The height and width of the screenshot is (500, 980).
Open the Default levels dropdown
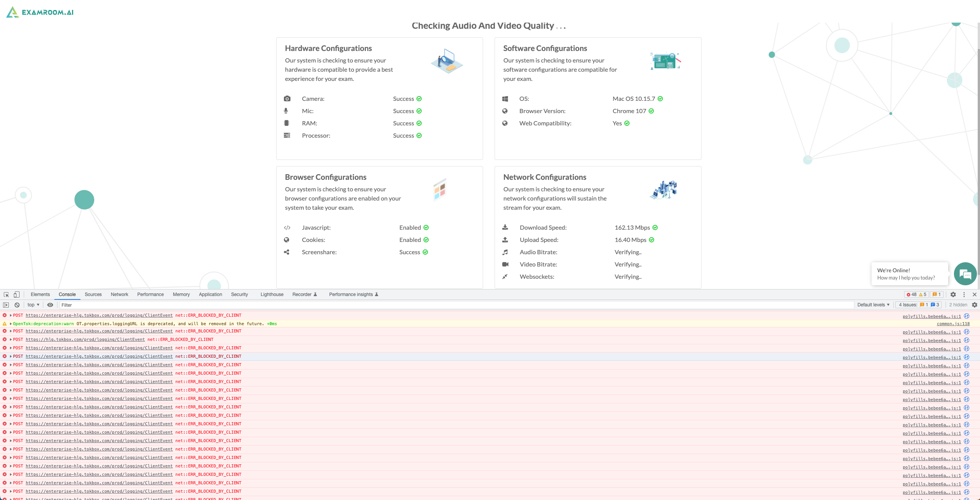click(873, 305)
